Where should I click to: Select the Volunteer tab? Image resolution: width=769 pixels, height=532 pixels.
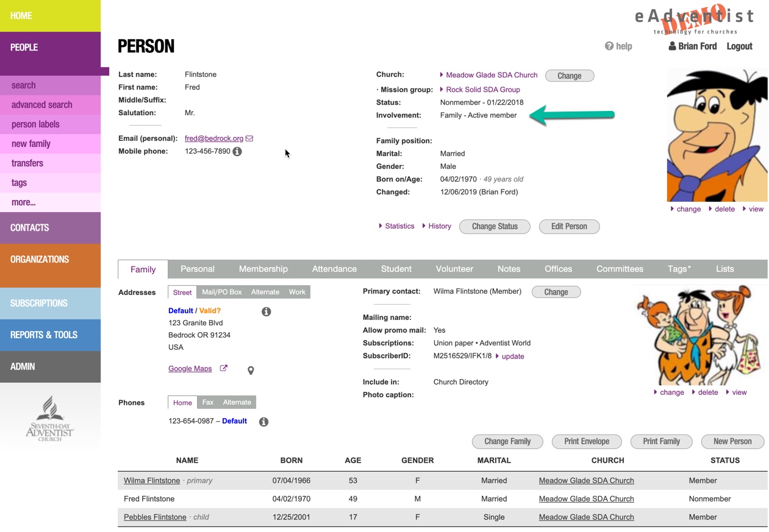tap(454, 269)
